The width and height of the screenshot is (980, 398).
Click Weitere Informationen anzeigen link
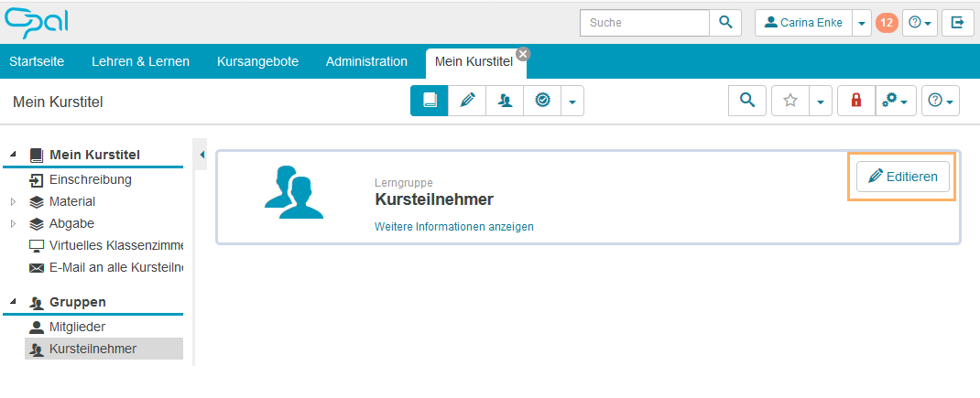coord(454,227)
